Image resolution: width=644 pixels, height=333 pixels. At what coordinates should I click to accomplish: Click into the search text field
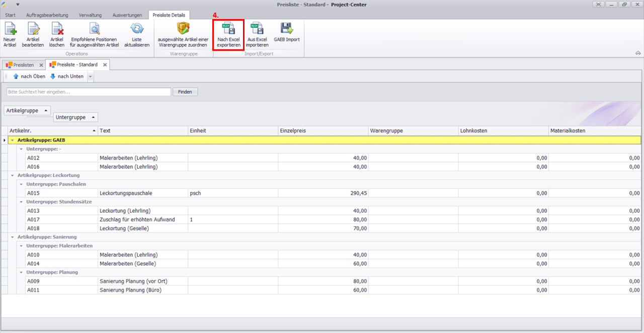click(x=89, y=92)
